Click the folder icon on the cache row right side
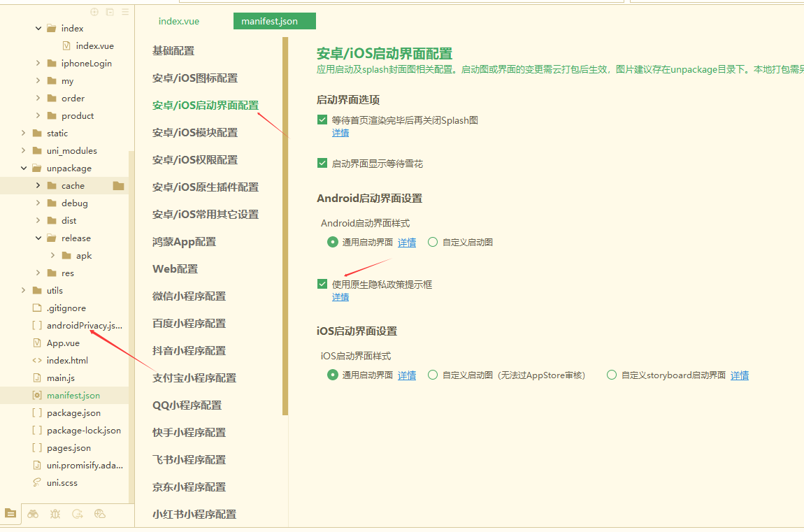The height and width of the screenshot is (532, 804). pyautogui.click(x=118, y=185)
